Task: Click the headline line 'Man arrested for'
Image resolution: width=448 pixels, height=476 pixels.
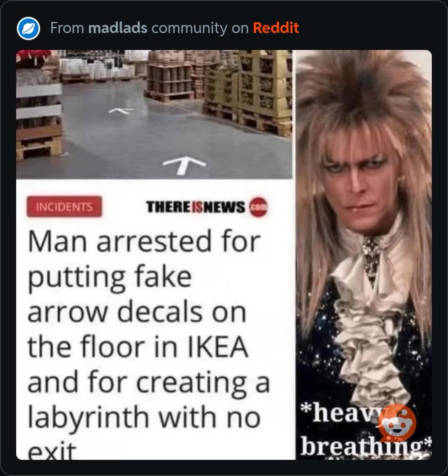Action: tap(144, 242)
